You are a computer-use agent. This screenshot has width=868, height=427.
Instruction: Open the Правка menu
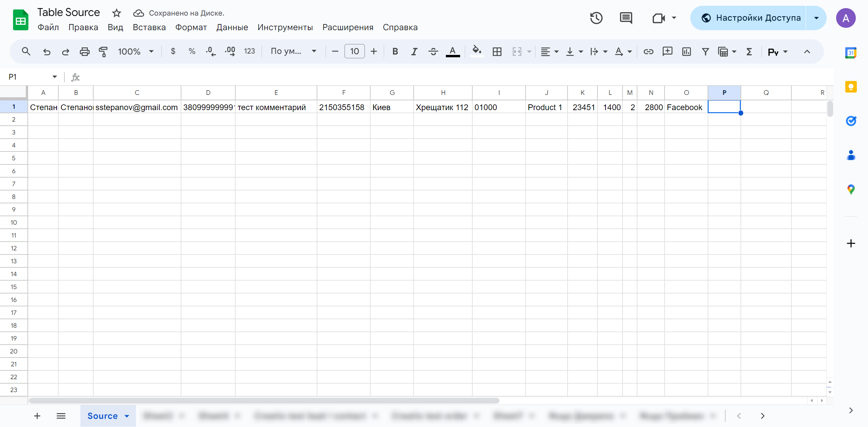(83, 27)
